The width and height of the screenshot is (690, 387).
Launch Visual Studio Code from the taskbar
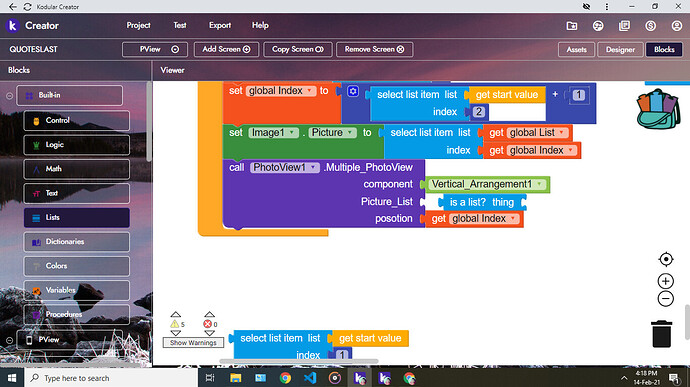click(x=310, y=378)
